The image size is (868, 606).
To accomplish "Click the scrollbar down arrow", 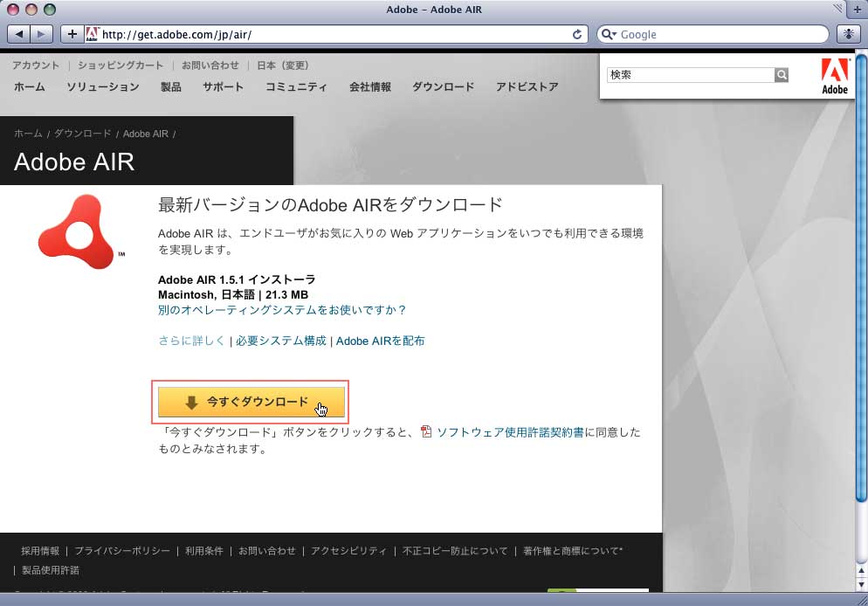I will [861, 584].
